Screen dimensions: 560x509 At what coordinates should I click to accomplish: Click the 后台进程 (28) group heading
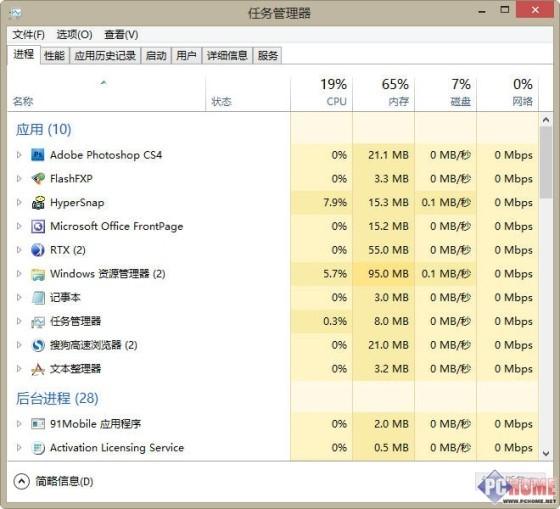pos(57,399)
